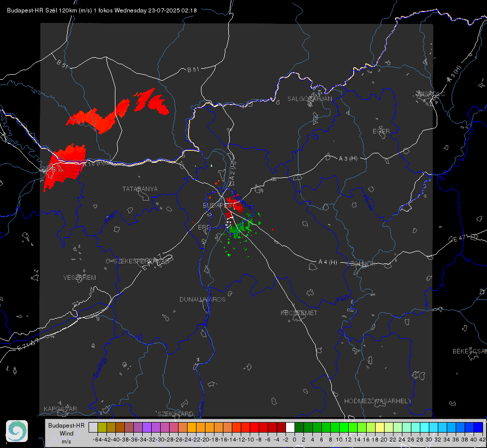This screenshot has height=448, width=487.
Task: Click the DUNAÚJVÁROS city label
Action: click(202, 299)
